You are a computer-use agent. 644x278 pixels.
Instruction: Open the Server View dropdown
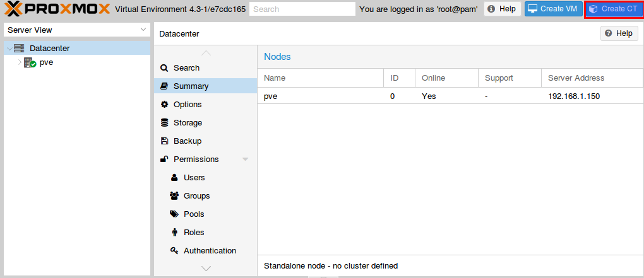coord(77,30)
